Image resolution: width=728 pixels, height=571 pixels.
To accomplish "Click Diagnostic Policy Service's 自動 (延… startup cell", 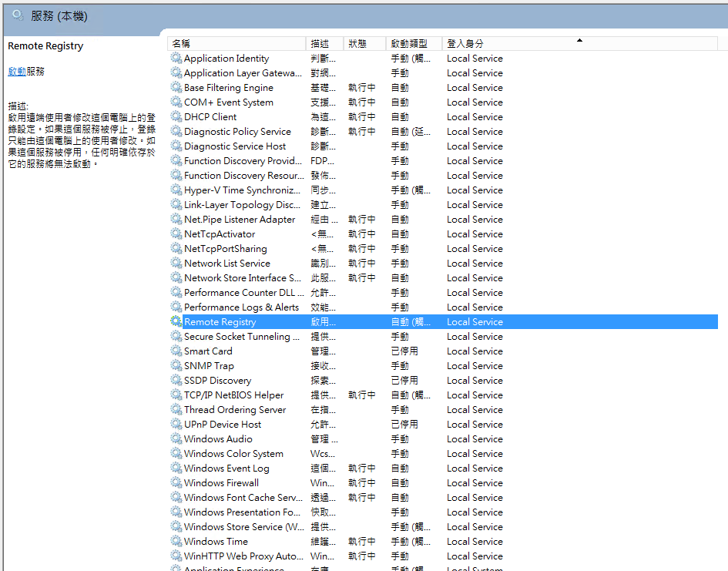I will pos(411,131).
